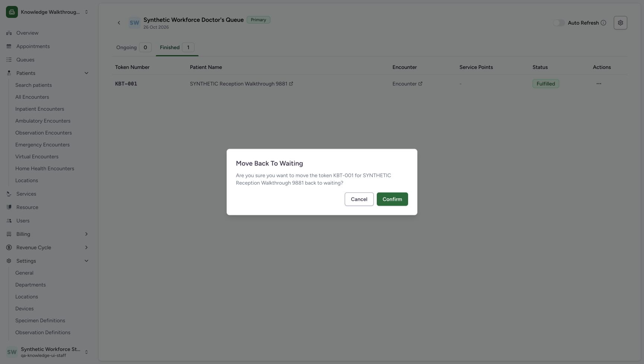The height and width of the screenshot is (364, 644).
Task: Click the Settings gear icon in sidebar
Action: (9, 261)
